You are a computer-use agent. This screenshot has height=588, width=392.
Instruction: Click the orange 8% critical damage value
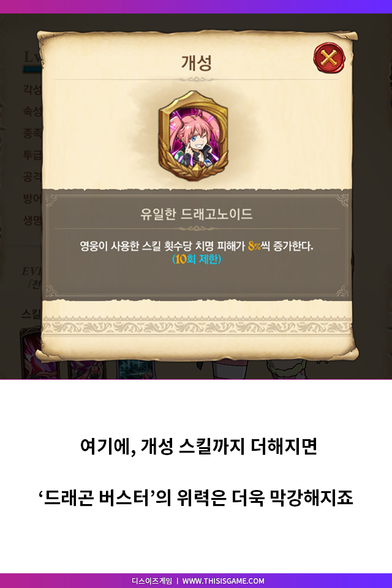point(254,246)
